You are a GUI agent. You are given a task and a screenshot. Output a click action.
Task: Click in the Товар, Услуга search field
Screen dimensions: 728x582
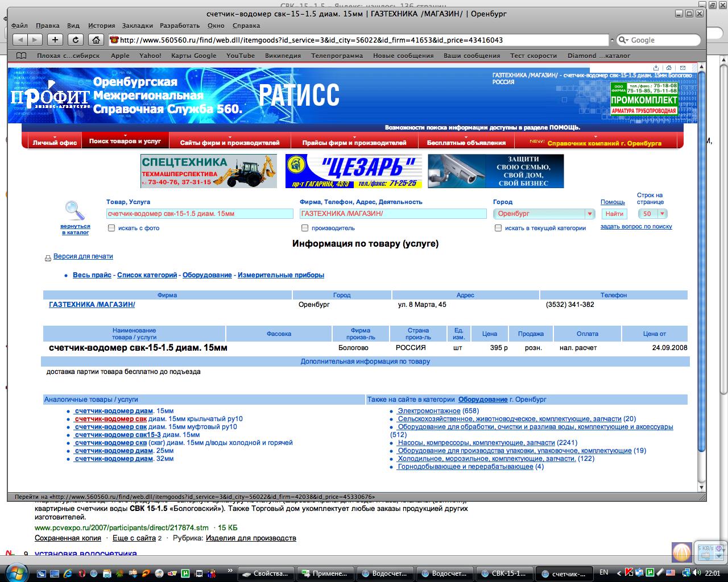200,214
